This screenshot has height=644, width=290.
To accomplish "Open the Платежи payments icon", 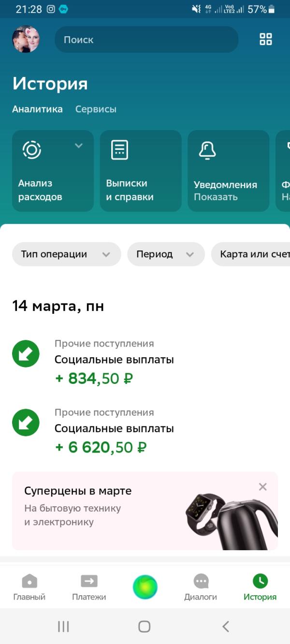I will (x=89, y=581).
